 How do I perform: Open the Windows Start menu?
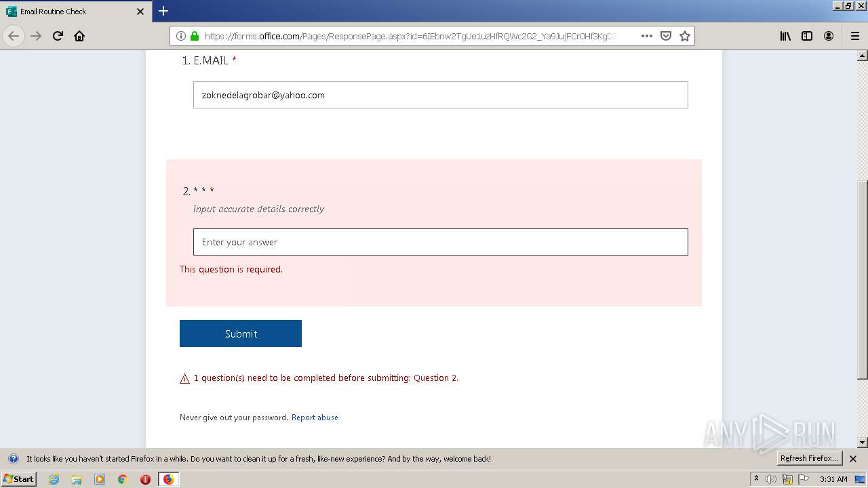point(19,479)
